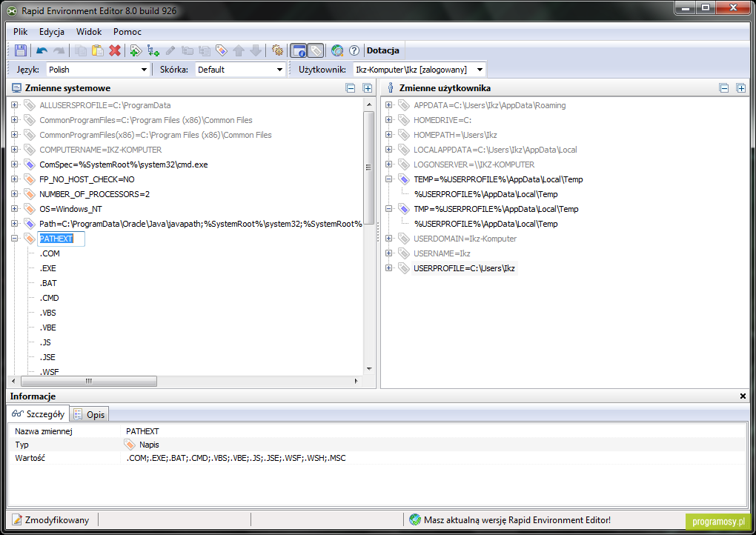The height and width of the screenshot is (535, 756).
Task: Collapse the PATHEXT variable node
Action: point(15,239)
